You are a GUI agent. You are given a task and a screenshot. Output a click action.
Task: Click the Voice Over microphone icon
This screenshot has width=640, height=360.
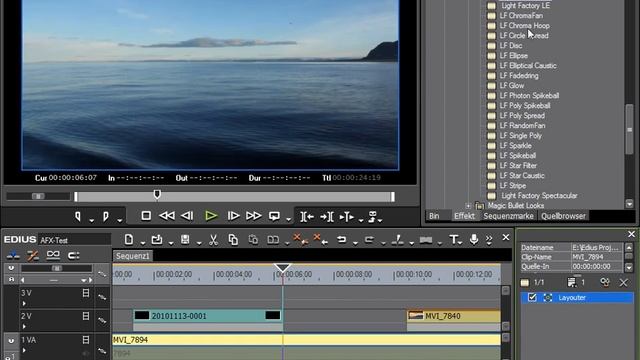click(473, 239)
